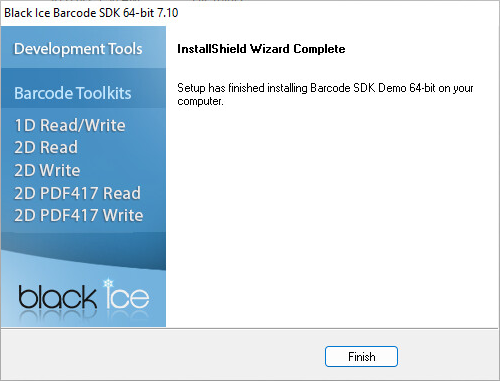500x381 pixels.
Task: Click the "2D PDF417 Write" sidebar entry
Action: [79, 215]
